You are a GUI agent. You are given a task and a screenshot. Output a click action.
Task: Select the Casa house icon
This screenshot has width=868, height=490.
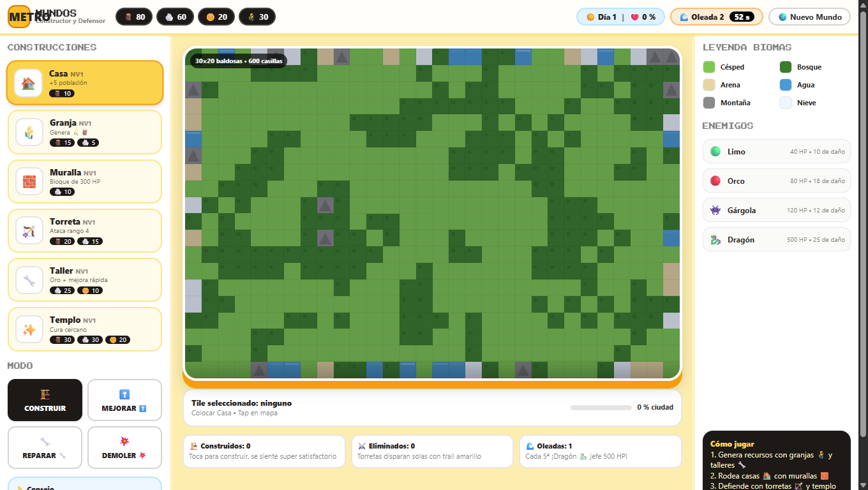pos(28,83)
